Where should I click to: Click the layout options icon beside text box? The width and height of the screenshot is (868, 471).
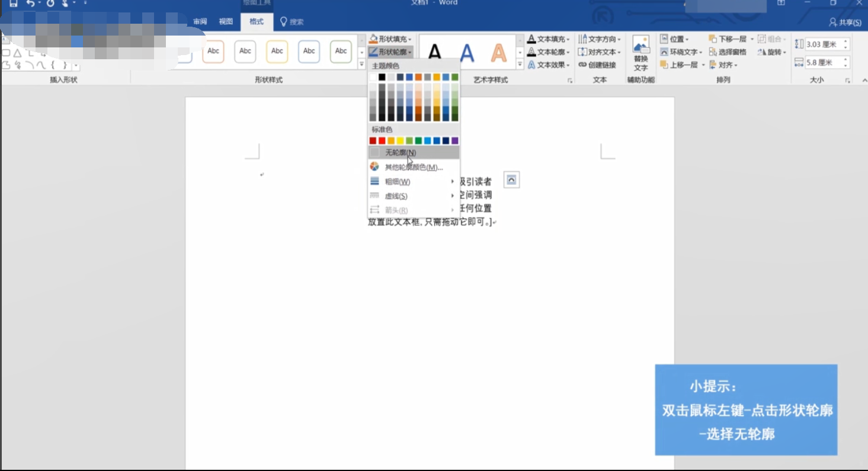(x=511, y=180)
